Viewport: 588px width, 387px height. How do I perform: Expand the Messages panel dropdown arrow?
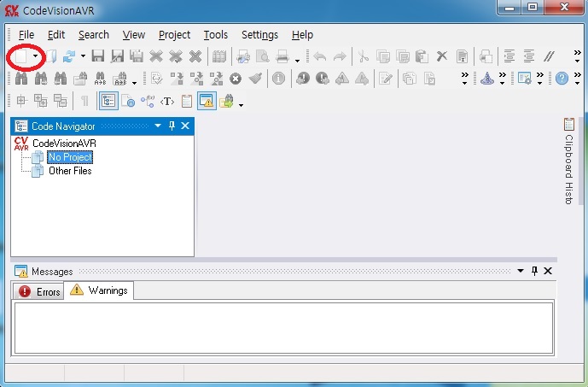519,271
